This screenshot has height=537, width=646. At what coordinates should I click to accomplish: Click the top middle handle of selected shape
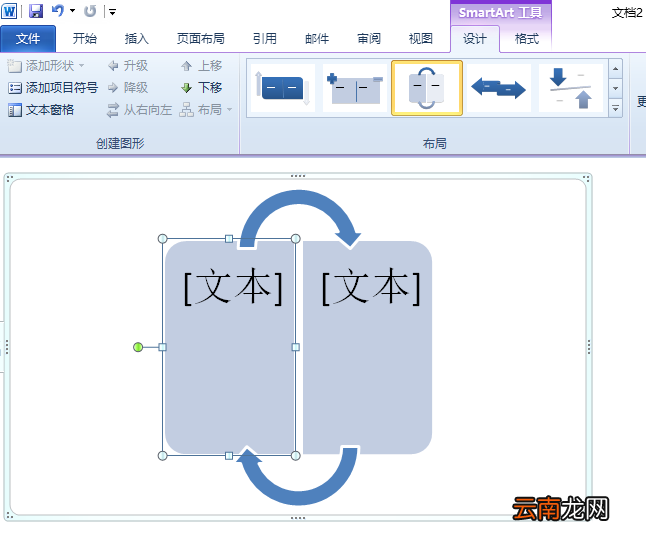click(229, 239)
